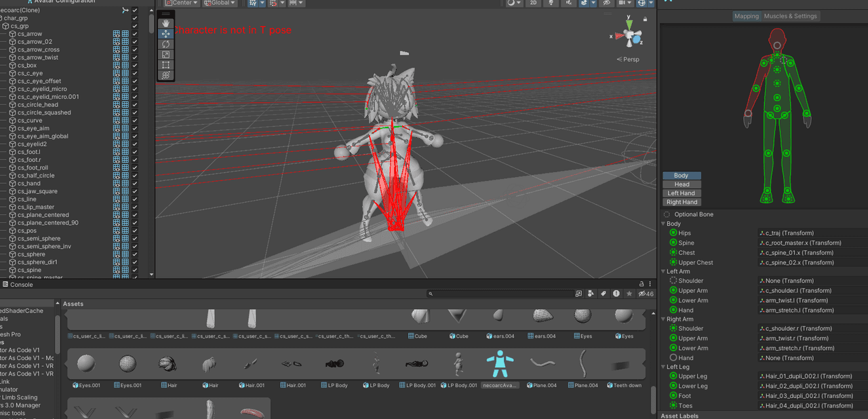The width and height of the screenshot is (868, 419).
Task: Select the Rotate tool
Action: click(x=166, y=44)
